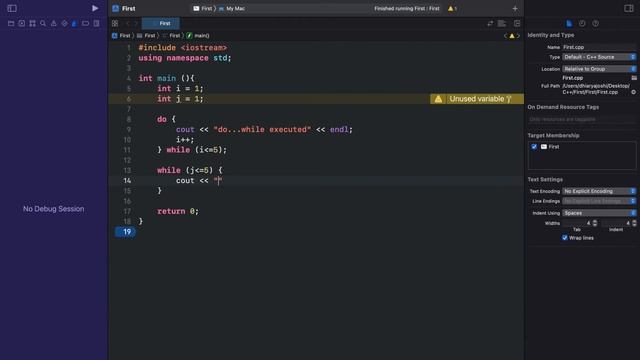Click On Demand Resource Tags field
640x360 pixels.
click(x=582, y=120)
